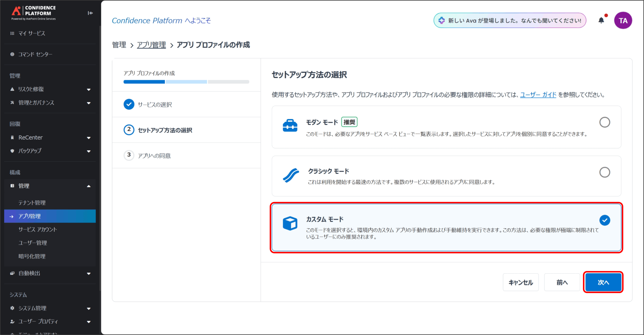
Task: Open notifications via the bell icon
Action: [x=601, y=20]
